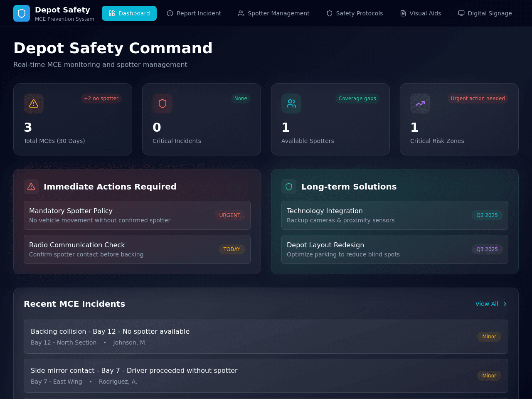Navigate to Digital Signage

[x=485, y=13]
